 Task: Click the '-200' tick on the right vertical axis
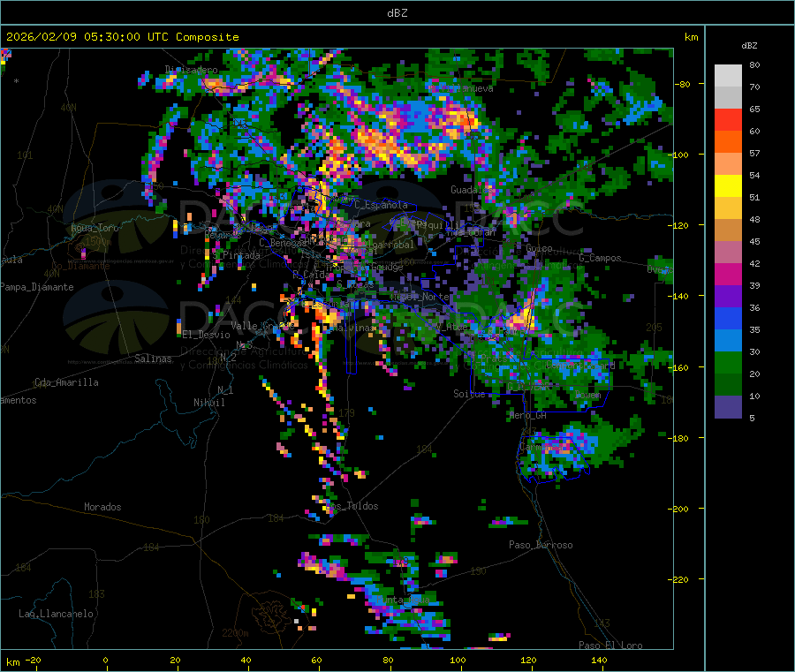tap(678, 509)
